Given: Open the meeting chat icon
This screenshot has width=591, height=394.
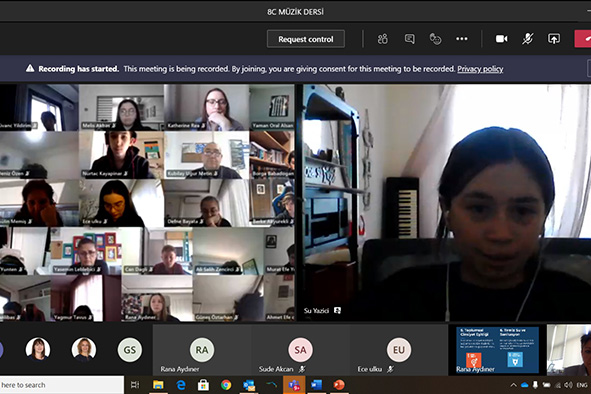Looking at the screenshot, I should tap(409, 39).
